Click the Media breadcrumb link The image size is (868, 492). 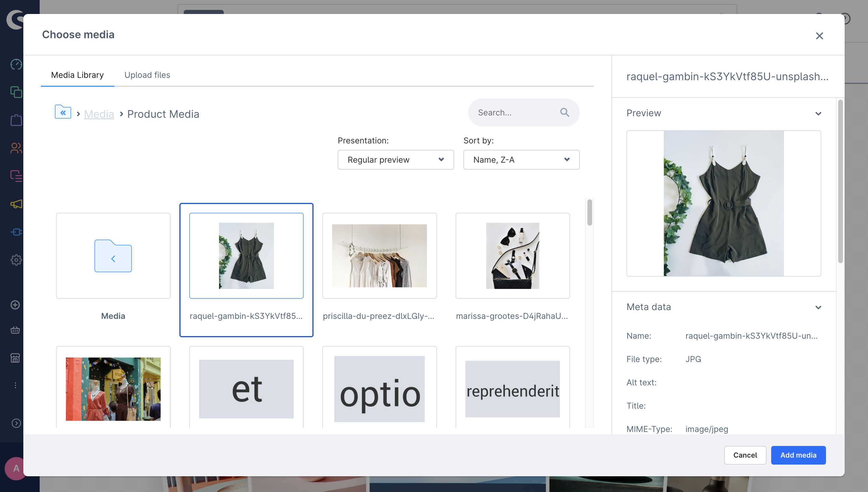[99, 114]
